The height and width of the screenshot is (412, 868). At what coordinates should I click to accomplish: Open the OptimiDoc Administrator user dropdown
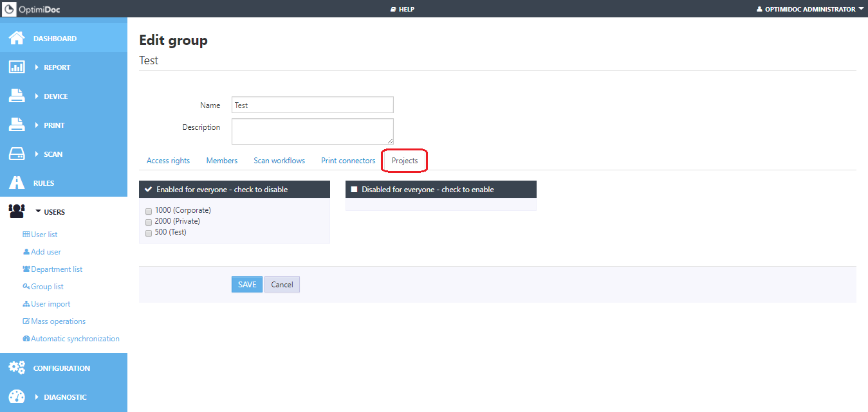[x=809, y=9]
